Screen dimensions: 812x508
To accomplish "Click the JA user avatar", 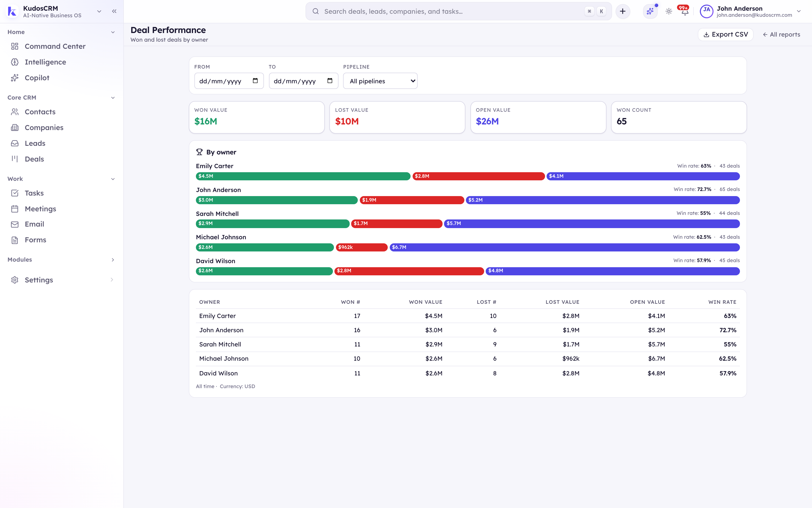I will tap(707, 11).
